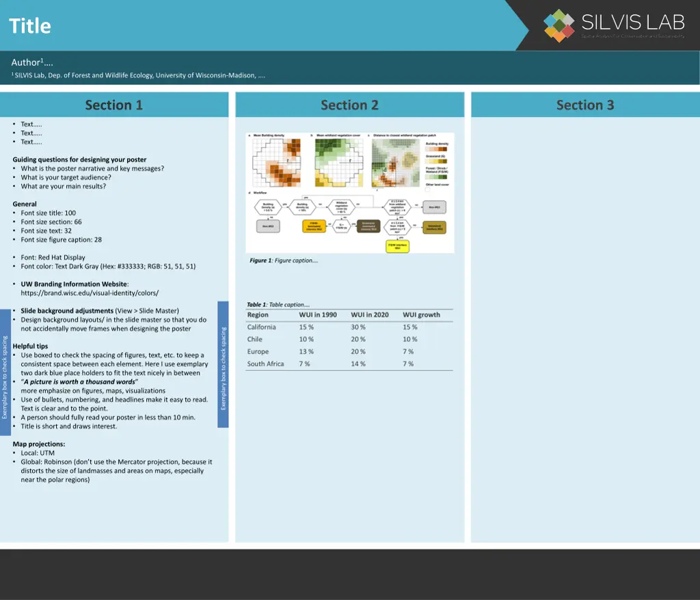
Task: Click the Section 3 header
Action: click(585, 105)
